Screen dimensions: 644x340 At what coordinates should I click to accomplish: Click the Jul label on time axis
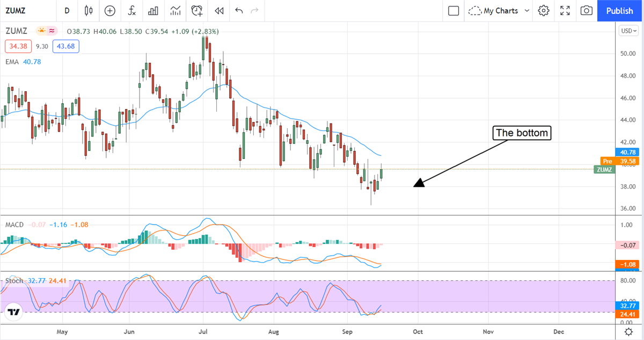[203, 332]
